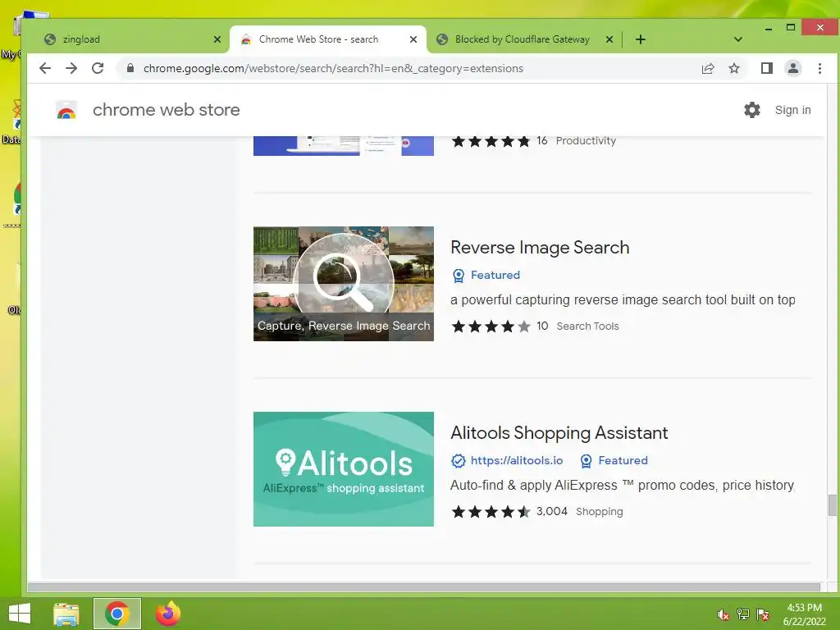
Task: Open Web Store settings gear
Action: pyautogui.click(x=752, y=110)
